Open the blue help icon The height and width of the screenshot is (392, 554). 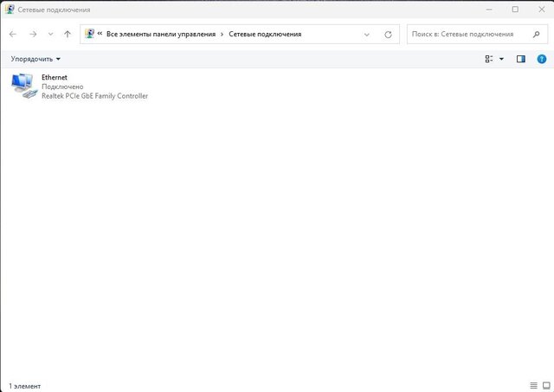[x=542, y=59]
